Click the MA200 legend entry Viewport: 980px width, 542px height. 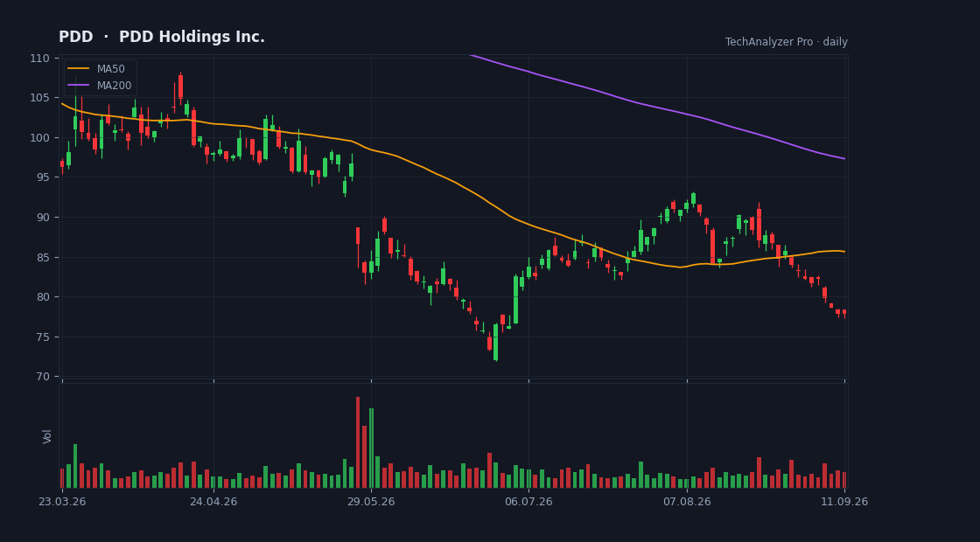(100, 86)
